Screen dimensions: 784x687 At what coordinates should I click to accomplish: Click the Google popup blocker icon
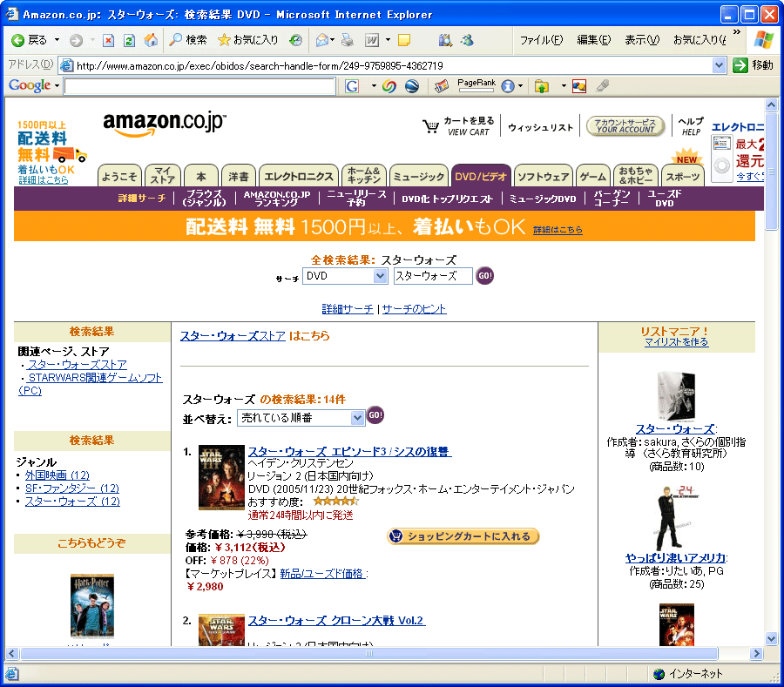(x=579, y=86)
